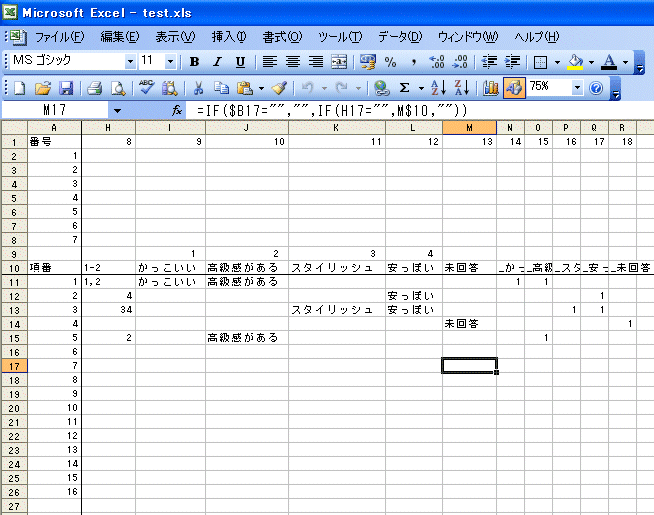Toggle italic formatting

click(216, 62)
